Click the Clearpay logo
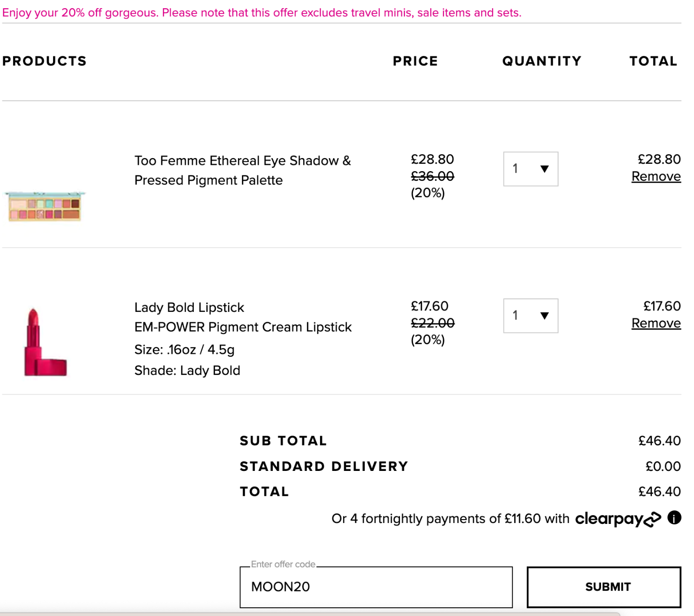This screenshot has height=616, width=694. (618, 519)
